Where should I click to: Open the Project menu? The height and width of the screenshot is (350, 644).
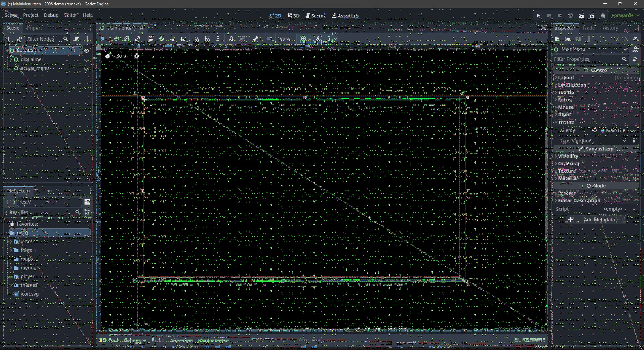[31, 15]
